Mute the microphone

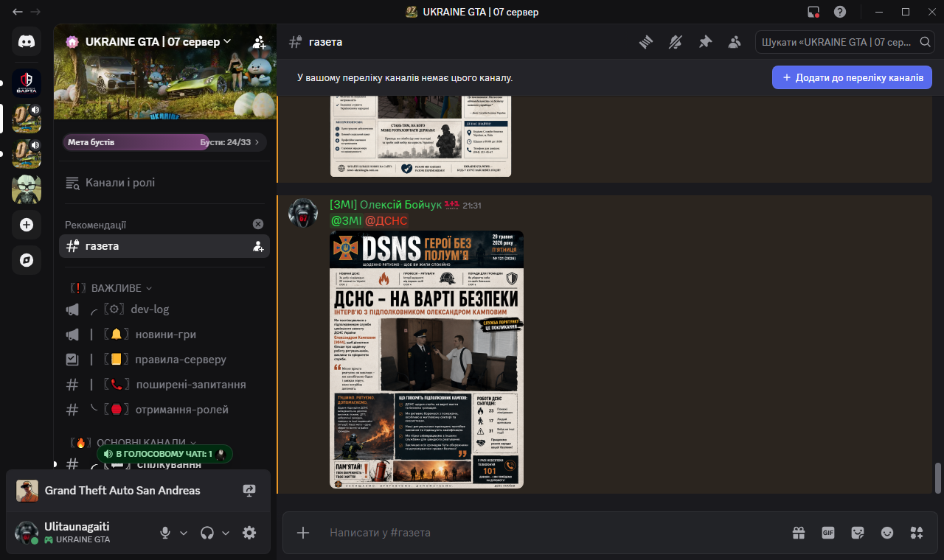tap(166, 533)
